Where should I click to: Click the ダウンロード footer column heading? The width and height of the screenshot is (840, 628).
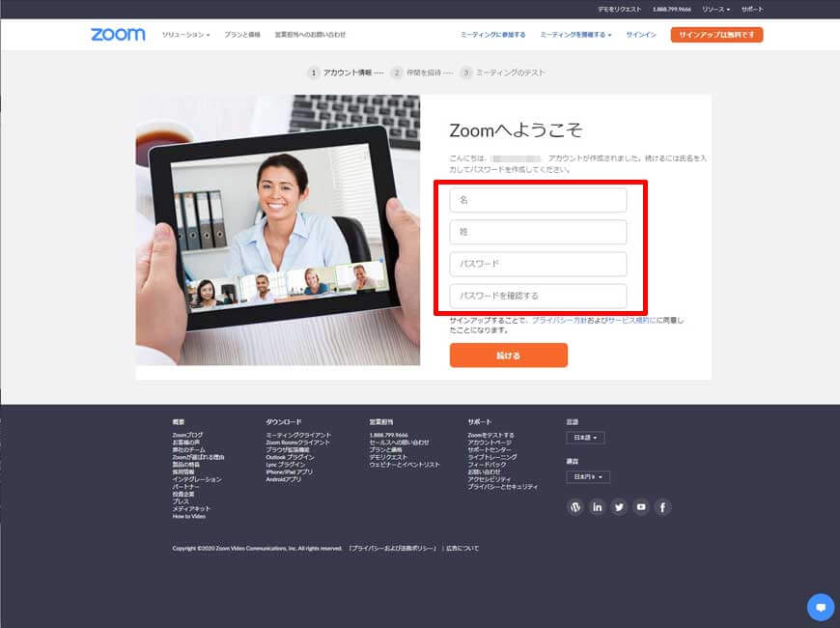(284, 422)
